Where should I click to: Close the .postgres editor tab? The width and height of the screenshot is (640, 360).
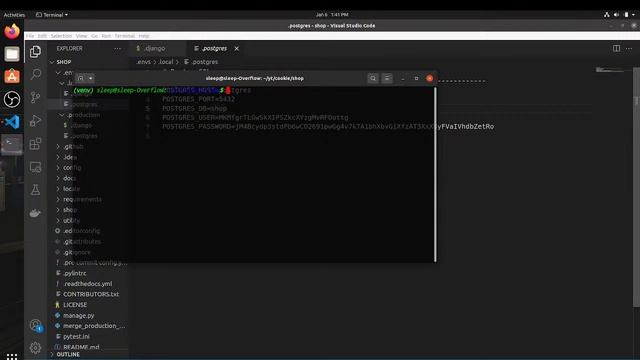[236, 49]
